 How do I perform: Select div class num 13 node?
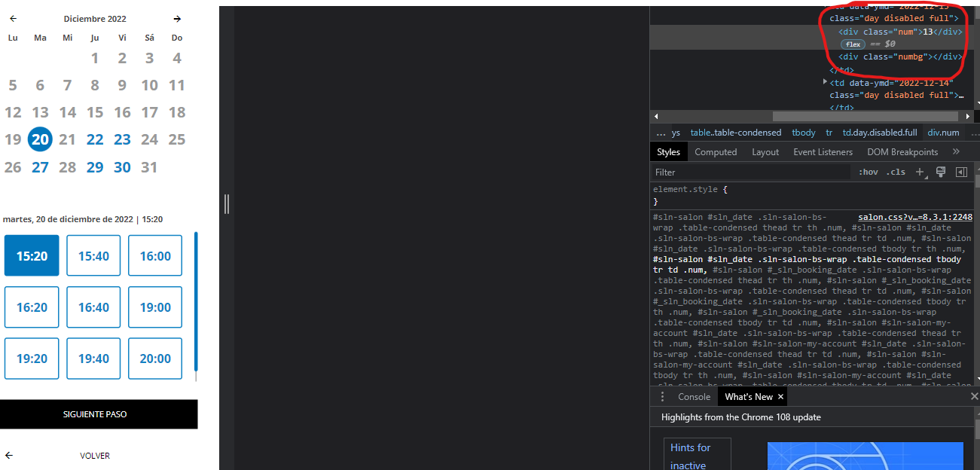900,32
